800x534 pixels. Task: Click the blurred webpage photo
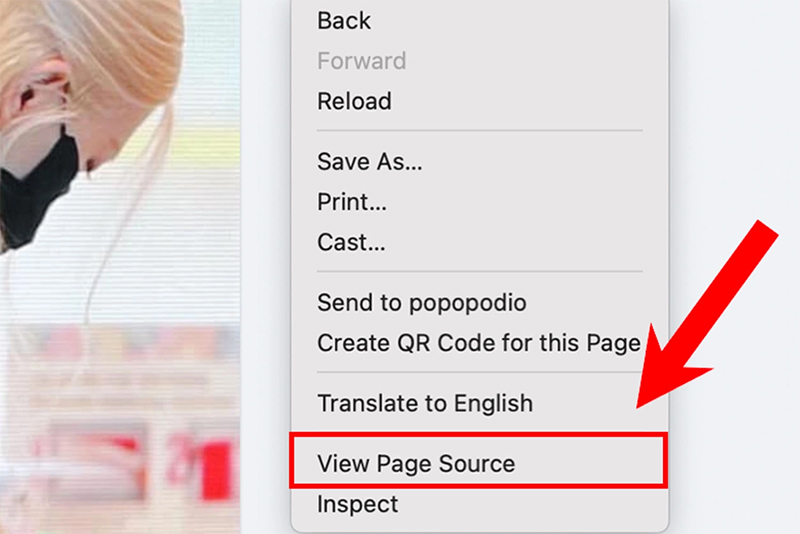pyautogui.click(x=120, y=300)
